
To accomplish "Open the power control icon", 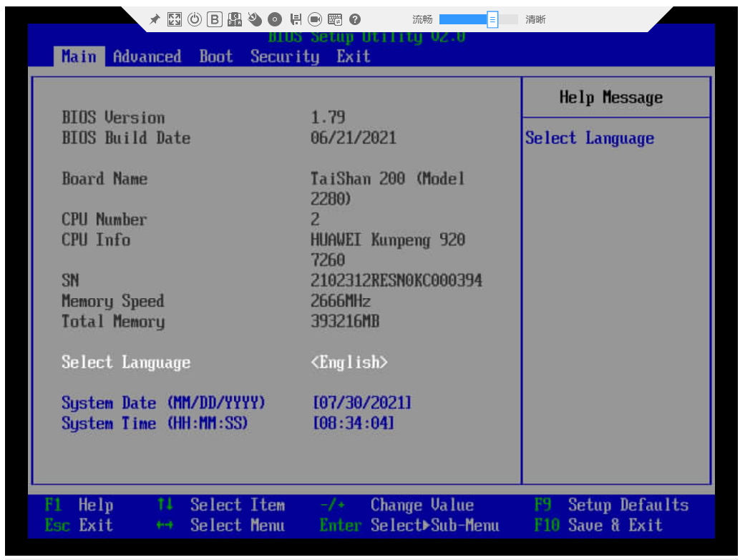I will click(x=195, y=19).
